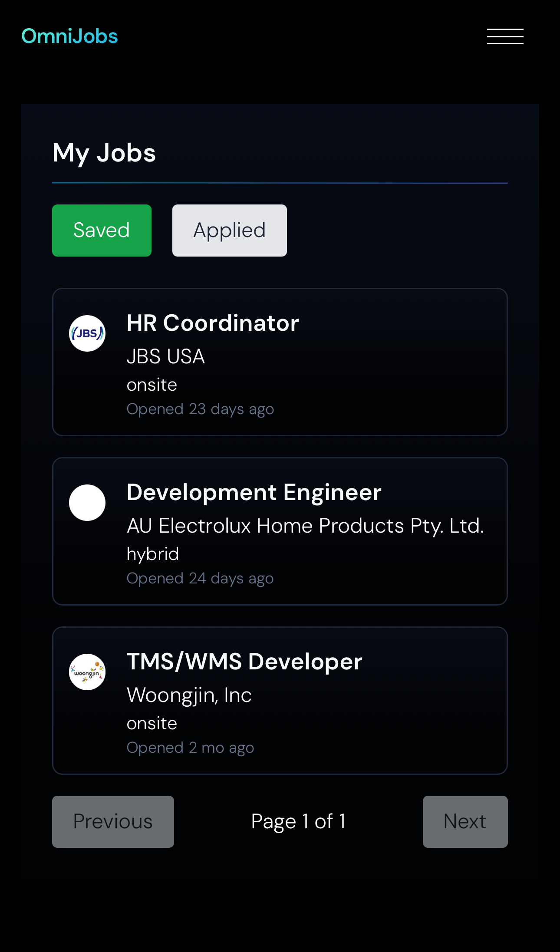This screenshot has height=952, width=560.
Task: Click the Woongjin company logo
Action: (87, 672)
